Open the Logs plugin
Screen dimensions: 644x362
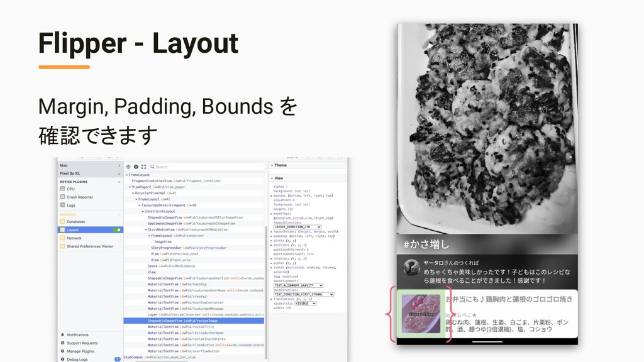click(71, 206)
